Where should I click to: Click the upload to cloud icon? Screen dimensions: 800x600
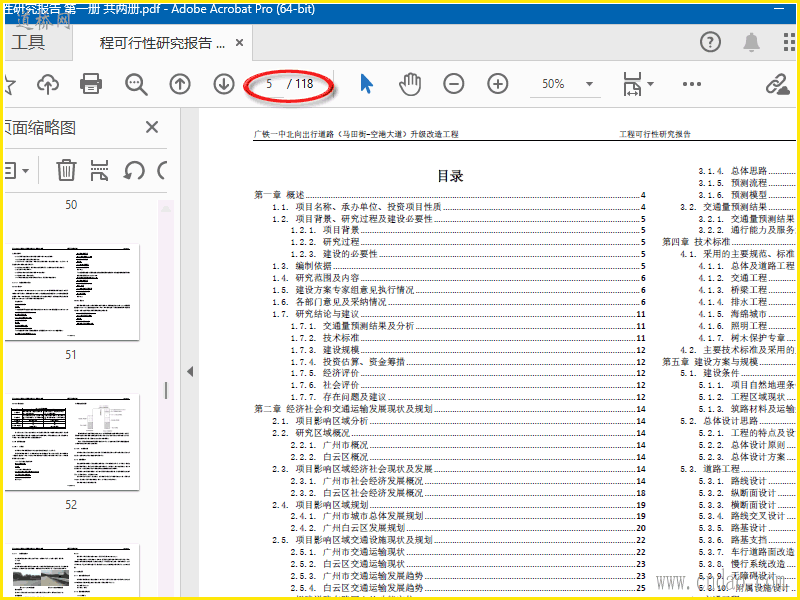pos(48,84)
